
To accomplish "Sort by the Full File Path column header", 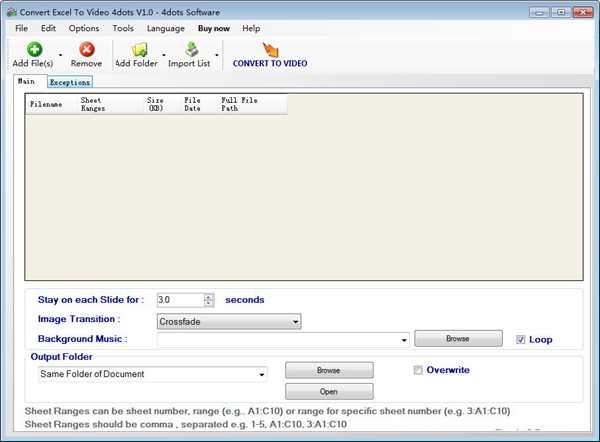I will [x=253, y=104].
